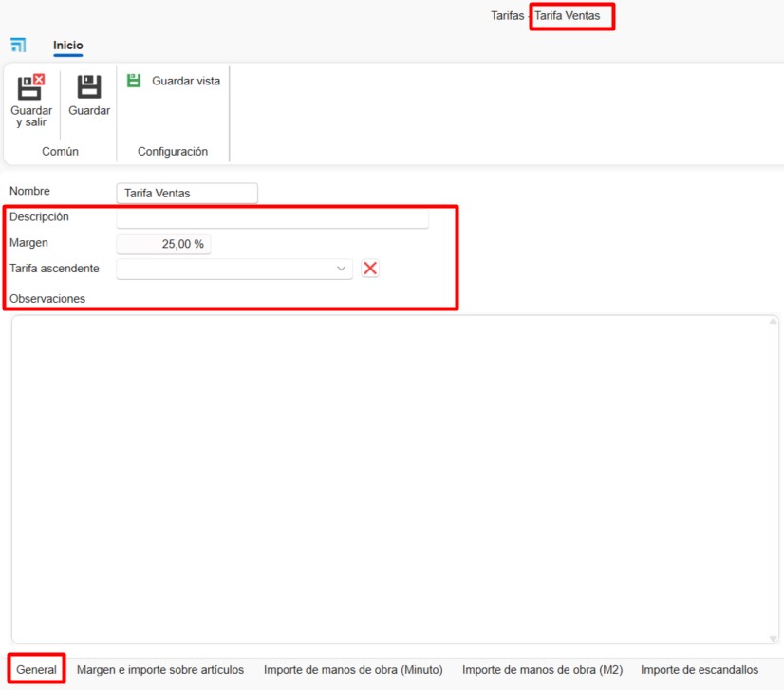The image size is (784, 690).
Task: Select Importe de manos de obra (Minuto) tab
Action: click(353, 670)
